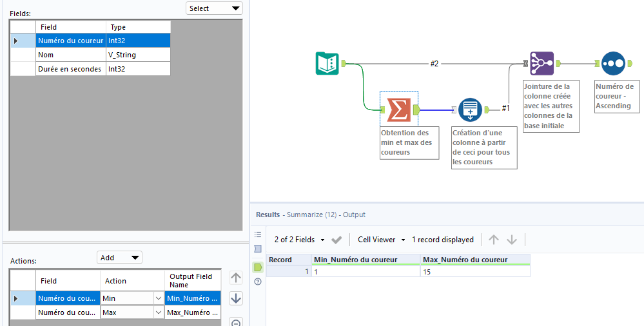This screenshot has width=644, height=326.
Task: Click the Field cell of the Max action row
Action: pyautogui.click(x=68, y=312)
